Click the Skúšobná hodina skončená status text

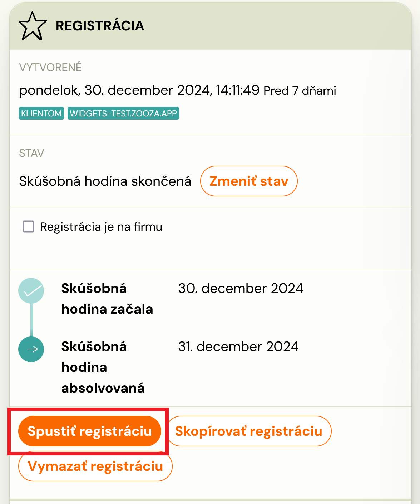(x=105, y=181)
